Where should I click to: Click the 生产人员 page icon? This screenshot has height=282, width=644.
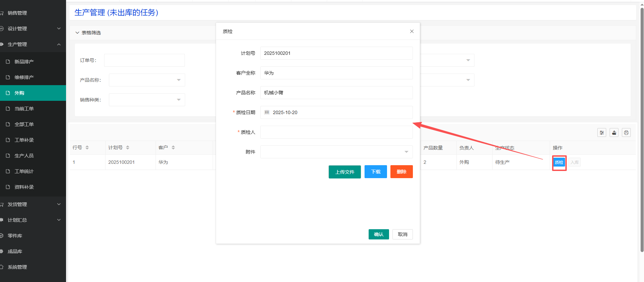[8, 156]
